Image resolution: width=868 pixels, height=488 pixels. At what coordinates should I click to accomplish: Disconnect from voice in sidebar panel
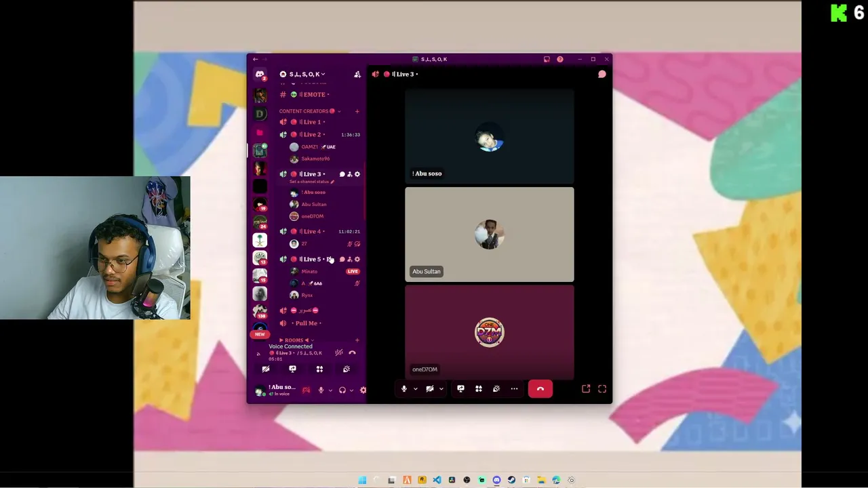[352, 352]
